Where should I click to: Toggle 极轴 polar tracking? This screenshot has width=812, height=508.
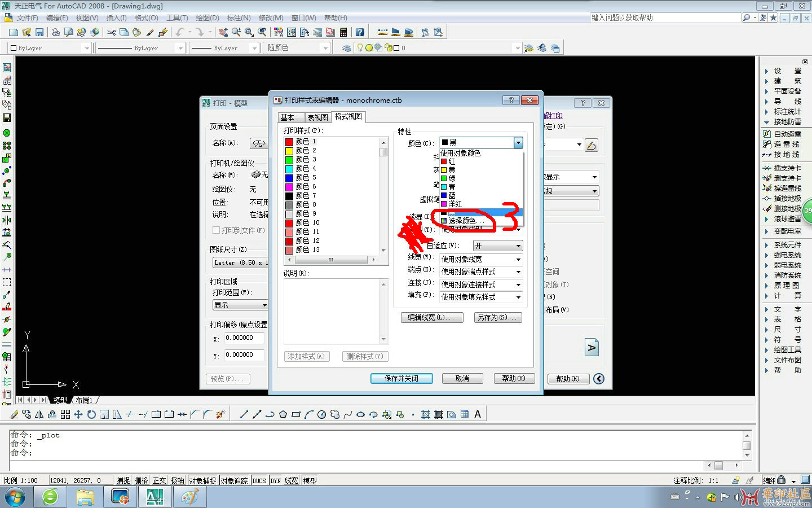coord(178,480)
